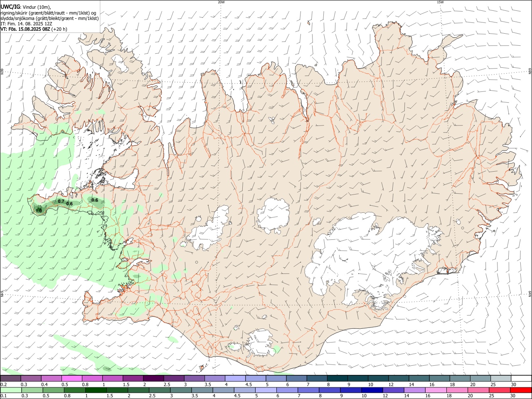532x399 pixels.
Task: Pick top-row light grey swatch between 25 and 30
Action: (501, 379)
